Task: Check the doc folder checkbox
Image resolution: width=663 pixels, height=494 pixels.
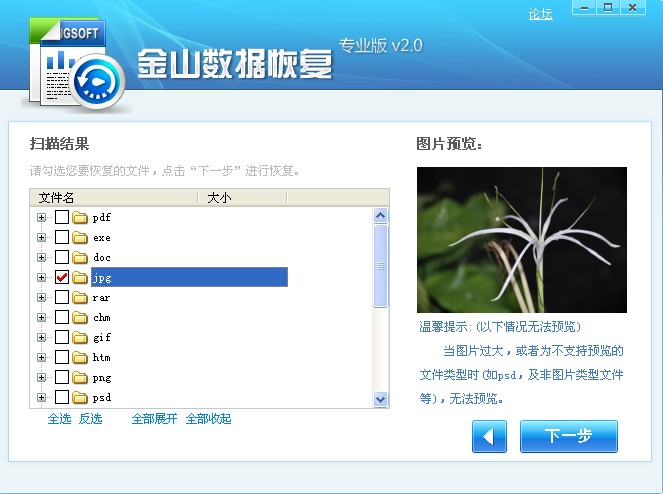Action: pyautogui.click(x=62, y=257)
